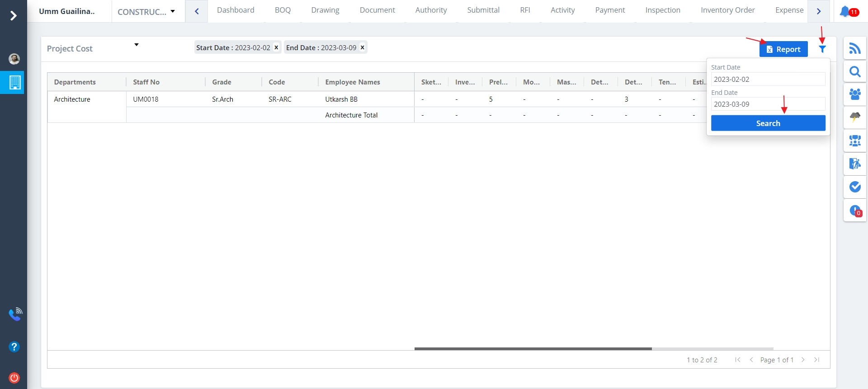868x389 pixels.
Task: Expand the left sidebar with chevron arrow
Action: point(14,16)
